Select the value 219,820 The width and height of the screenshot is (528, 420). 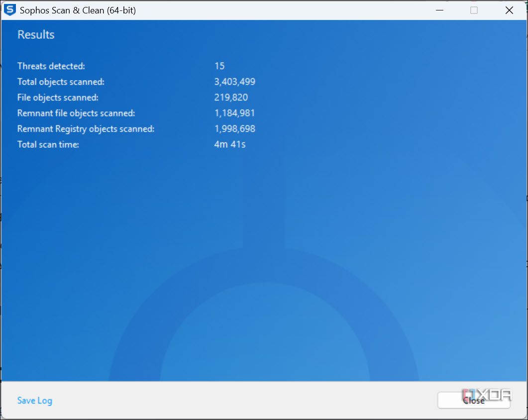coord(231,98)
